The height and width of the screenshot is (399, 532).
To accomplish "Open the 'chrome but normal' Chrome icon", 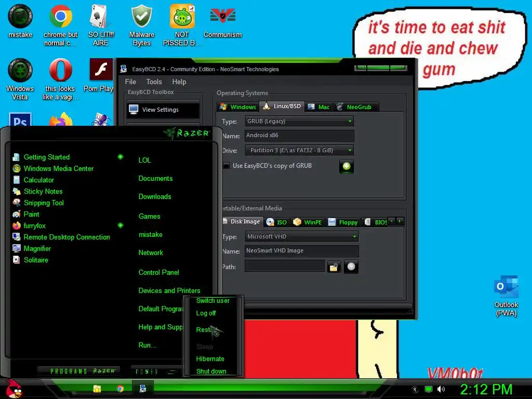I will tap(60, 25).
